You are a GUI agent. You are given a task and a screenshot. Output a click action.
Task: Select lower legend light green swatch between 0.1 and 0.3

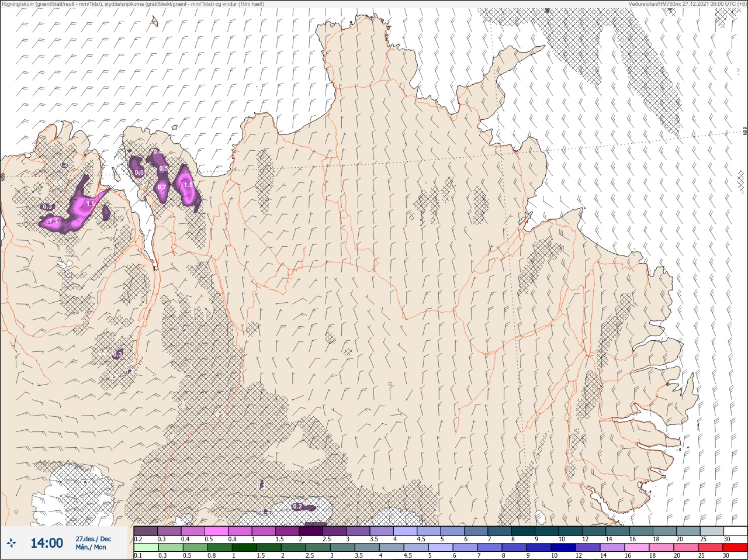pos(146,548)
